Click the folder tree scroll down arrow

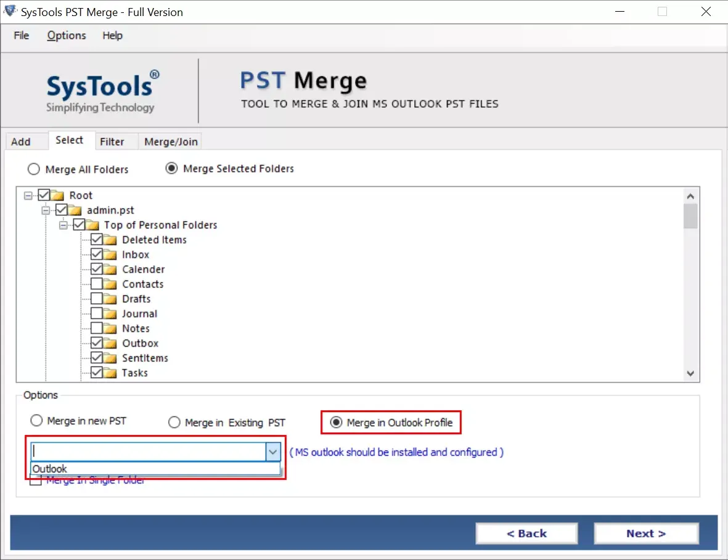tap(690, 373)
